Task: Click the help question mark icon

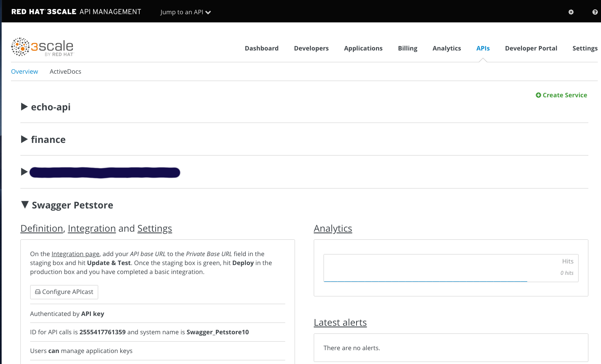Action: coord(595,12)
